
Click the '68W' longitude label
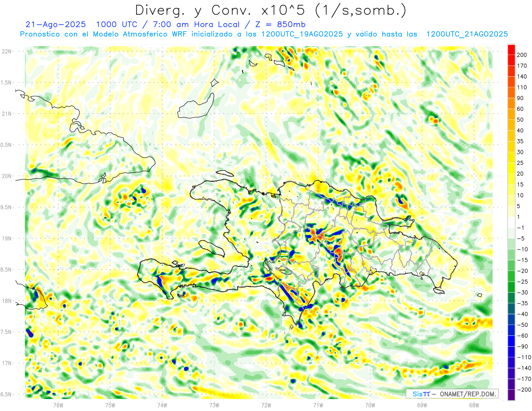click(x=474, y=405)
